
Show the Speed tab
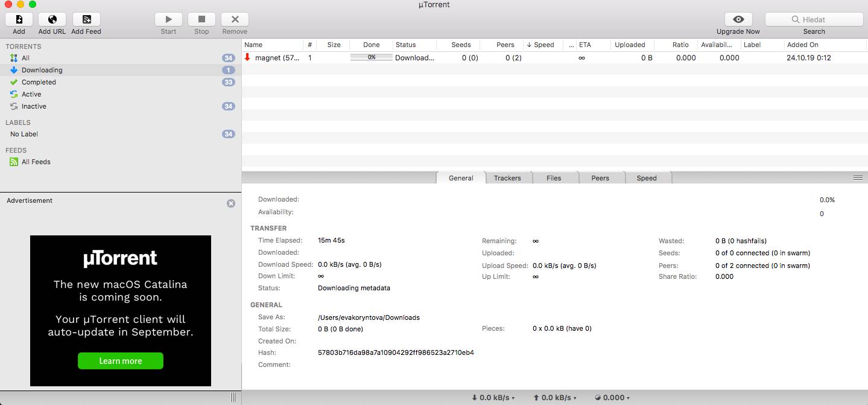click(x=647, y=178)
